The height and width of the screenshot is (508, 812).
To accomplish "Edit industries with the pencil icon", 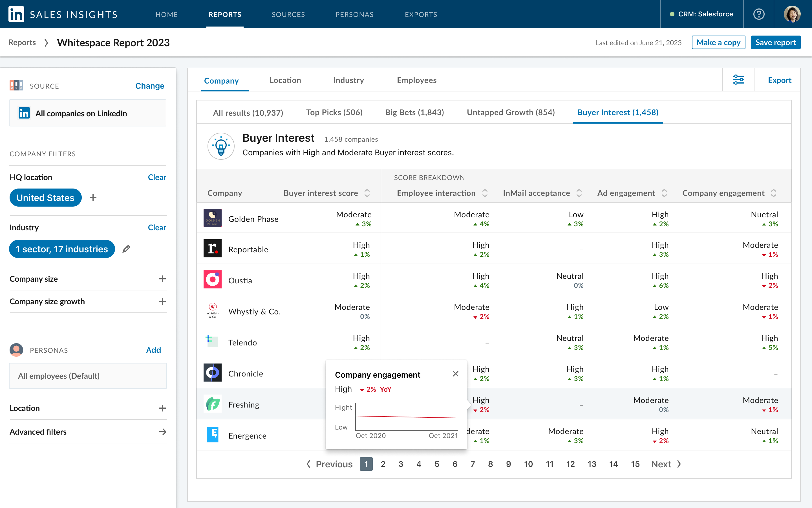I will tap(126, 249).
